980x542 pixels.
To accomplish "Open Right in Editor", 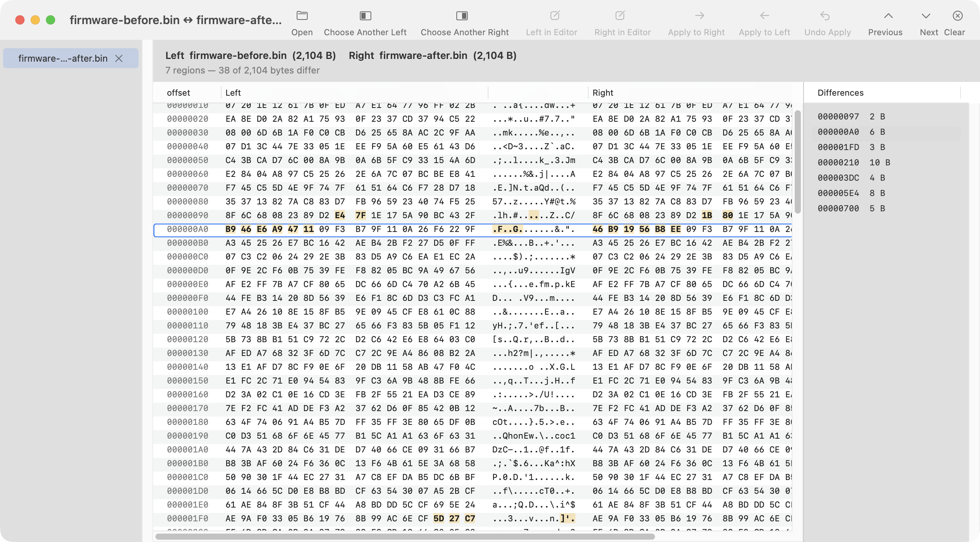I will click(x=620, y=16).
